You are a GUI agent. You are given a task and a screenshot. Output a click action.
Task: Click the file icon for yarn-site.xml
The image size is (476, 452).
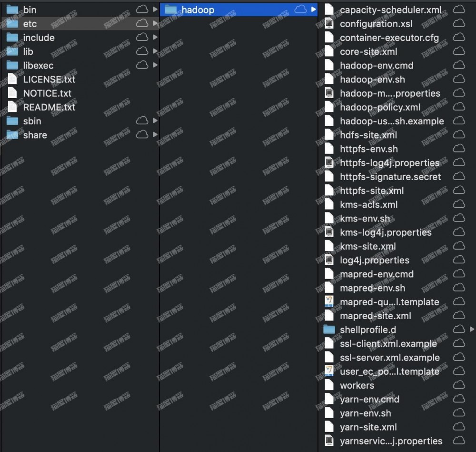329,427
